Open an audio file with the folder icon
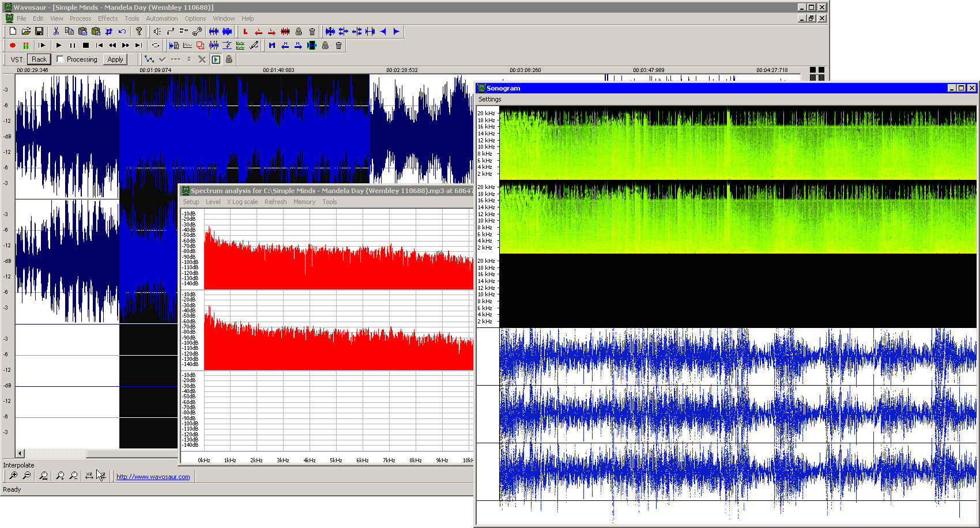 pos(26,32)
